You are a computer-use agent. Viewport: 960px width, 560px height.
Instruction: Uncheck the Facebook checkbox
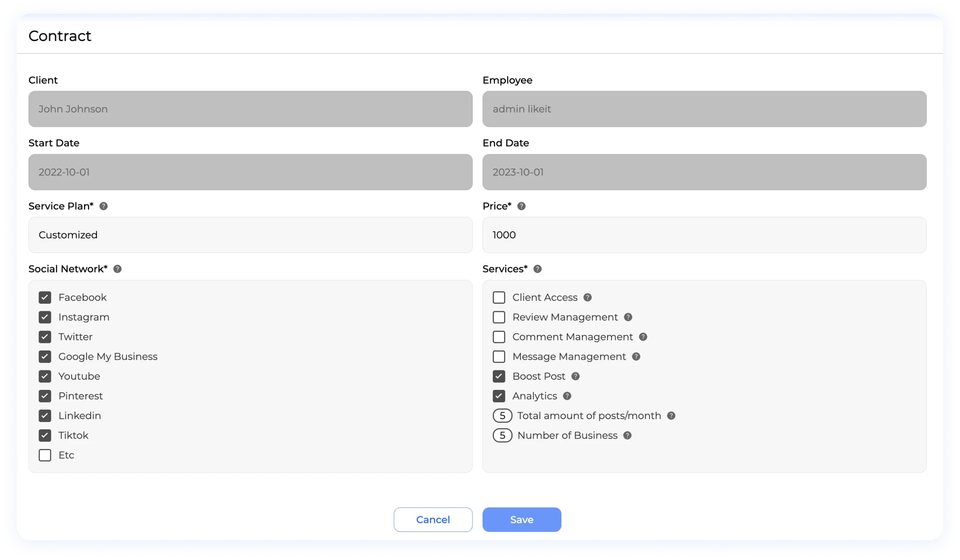point(45,297)
